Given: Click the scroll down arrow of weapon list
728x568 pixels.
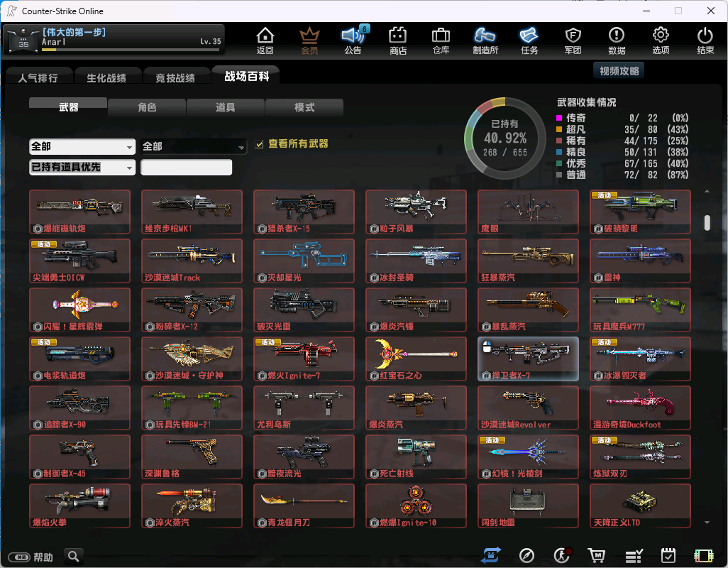Looking at the screenshot, I should point(707,523).
